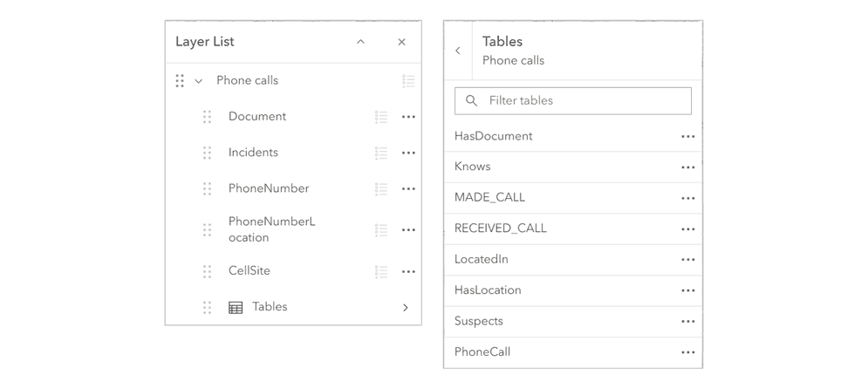The width and height of the screenshot is (868, 382).
Task: Click the table icon next to Tables
Action: (236, 308)
